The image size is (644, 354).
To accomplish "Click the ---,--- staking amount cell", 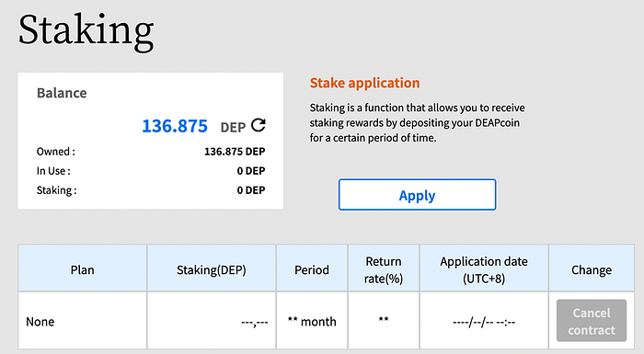I will point(212,321).
